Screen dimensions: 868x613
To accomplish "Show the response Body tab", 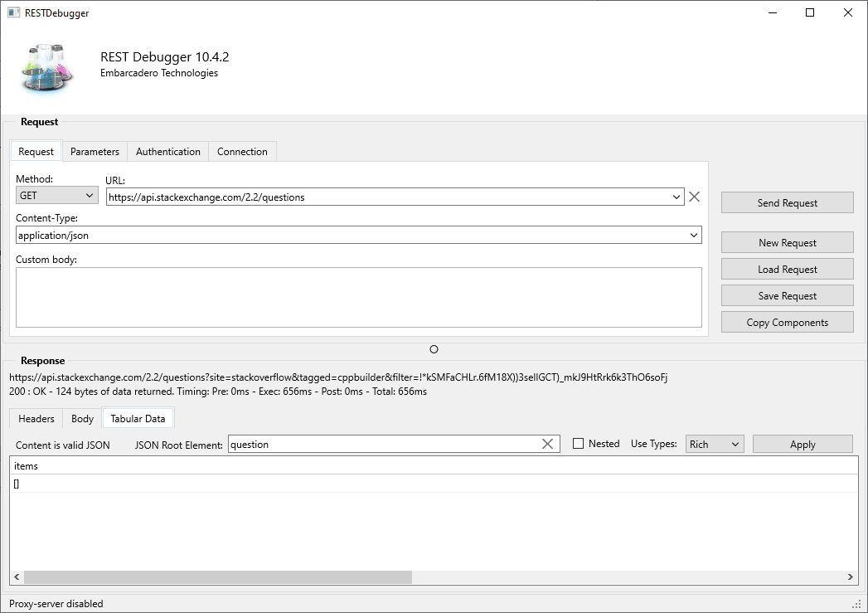I will coord(82,419).
